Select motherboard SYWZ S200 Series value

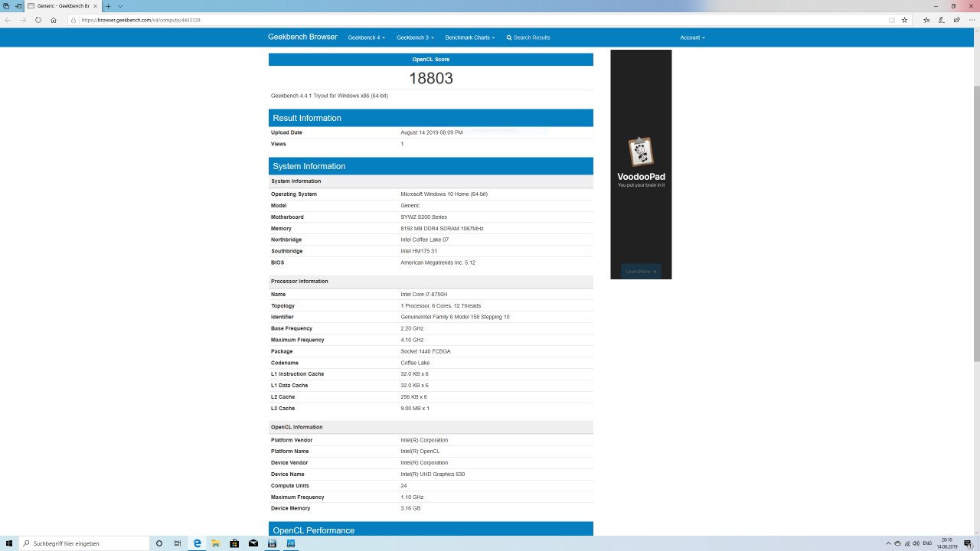click(x=423, y=217)
